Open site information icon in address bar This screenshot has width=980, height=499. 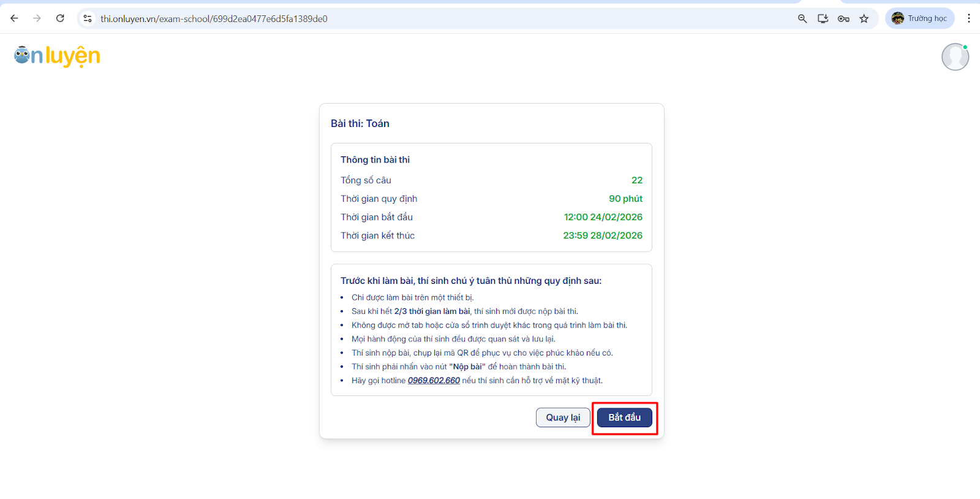[88, 18]
